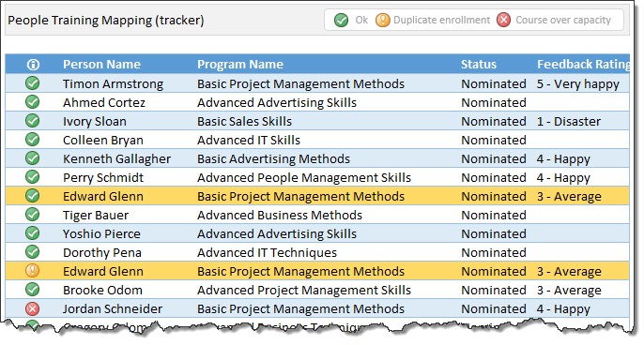Click red error icon beside Jordan Schneider
Screen dimensions: 644x345
click(x=33, y=308)
